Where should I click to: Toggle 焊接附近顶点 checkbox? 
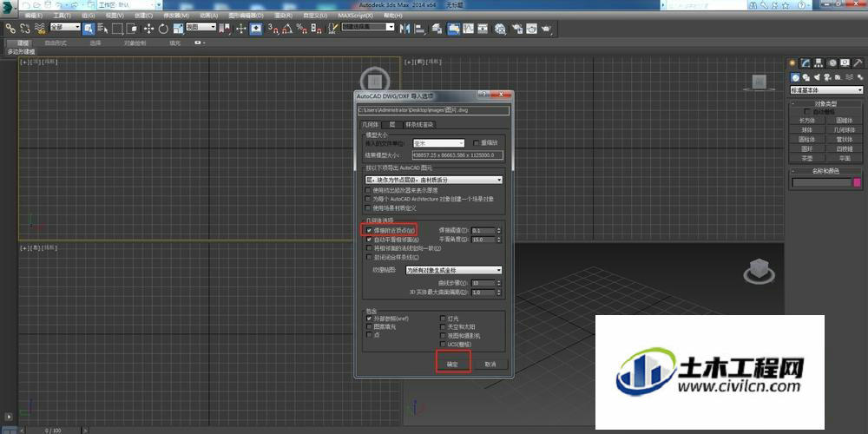click(369, 230)
